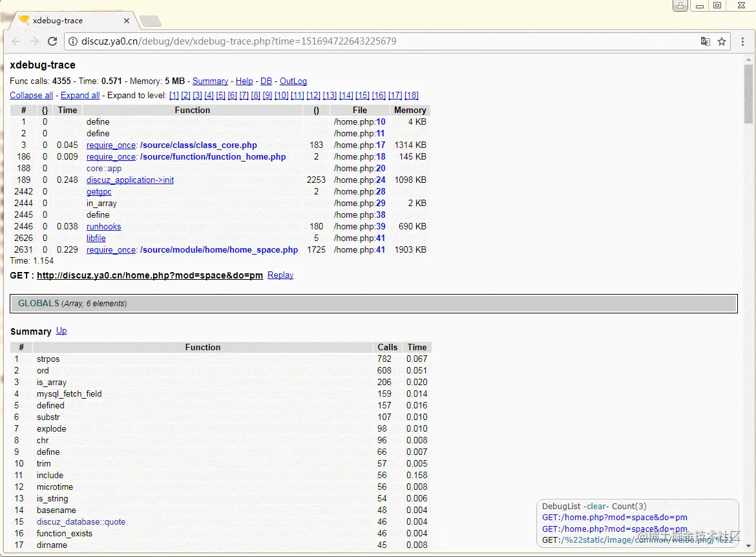Select the strpos row in Summary
Image resolution: width=756 pixels, height=557 pixels.
(x=220, y=359)
